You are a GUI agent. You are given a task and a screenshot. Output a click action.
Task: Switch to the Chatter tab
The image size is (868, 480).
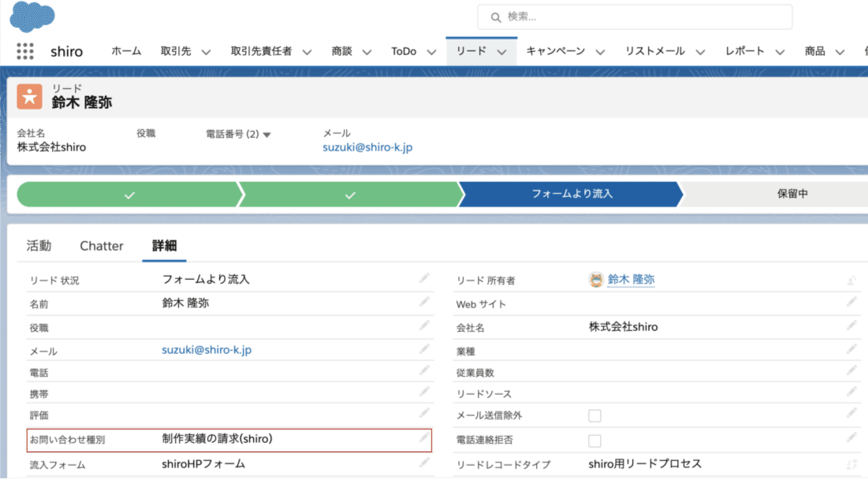pyautogui.click(x=101, y=246)
